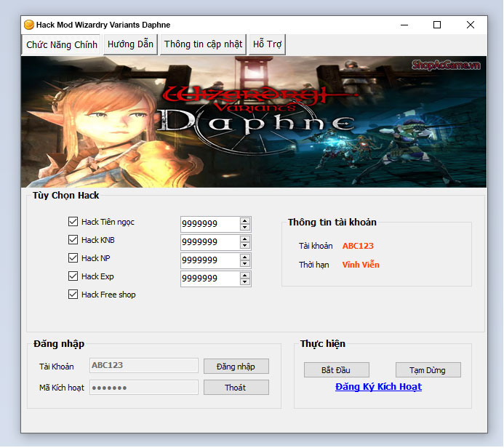Disable the Hack NP checkbox
The width and height of the screenshot is (504, 448).
pos(73,258)
